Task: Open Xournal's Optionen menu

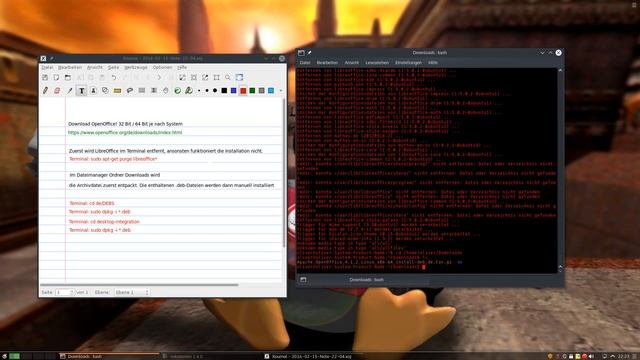Action: click(x=162, y=67)
